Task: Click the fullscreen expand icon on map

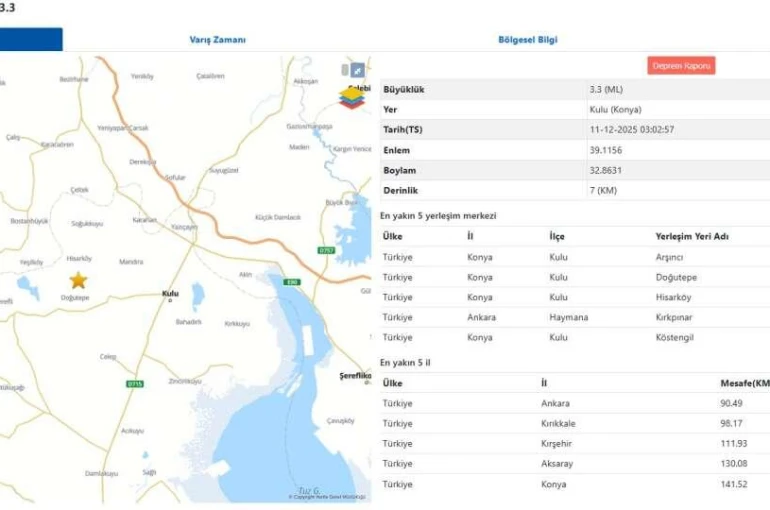Action: click(x=357, y=70)
